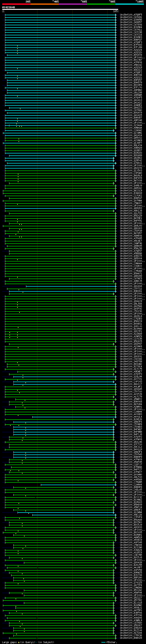Screen dimensions: 146x644
Task: Select hit label UniRef100_B8LKY4
Action: (131, 145)
